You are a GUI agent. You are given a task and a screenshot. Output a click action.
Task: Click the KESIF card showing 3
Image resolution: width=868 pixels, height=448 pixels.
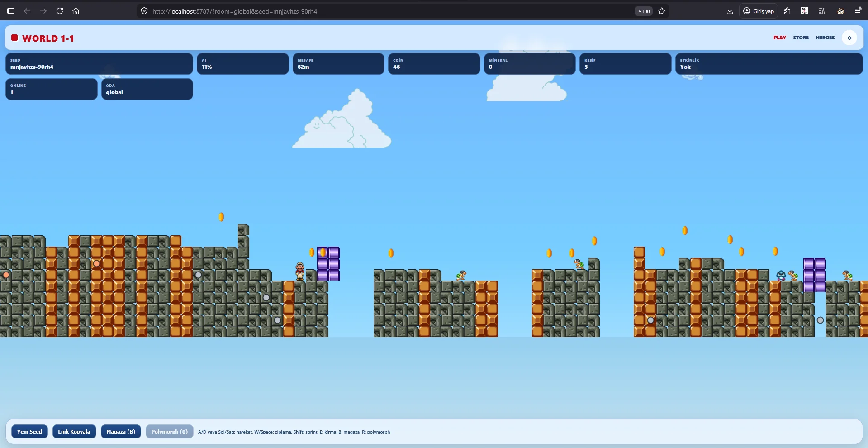[625, 64]
